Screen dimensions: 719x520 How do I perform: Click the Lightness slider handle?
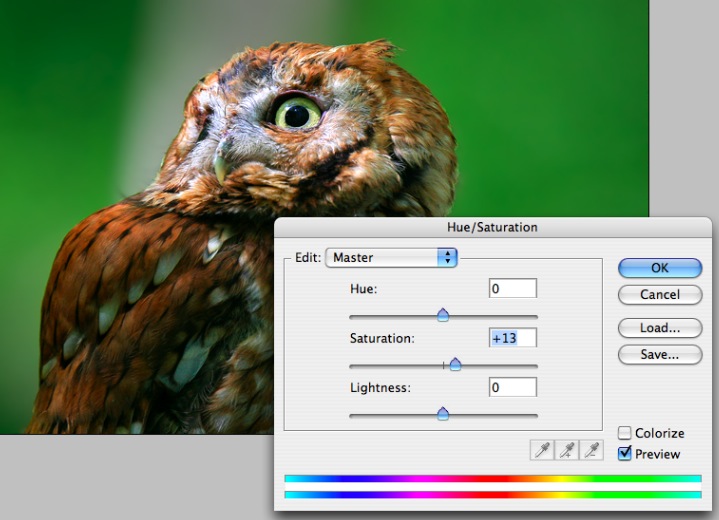(x=443, y=414)
